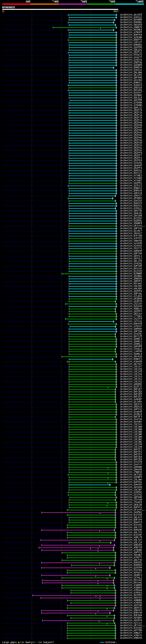This screenshot has width=146, height=644.
Task: Select label UniRef100_Q6L4Y3
Action: click(x=131, y=517)
